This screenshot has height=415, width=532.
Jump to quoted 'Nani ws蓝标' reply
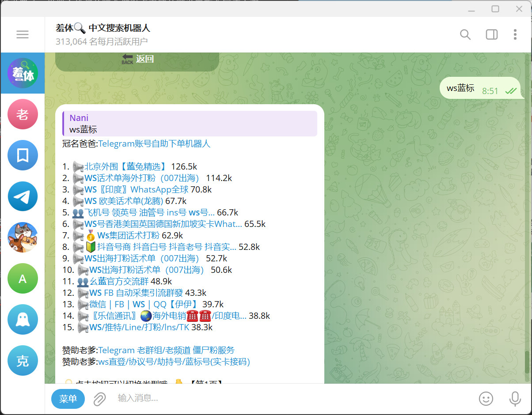[190, 124]
